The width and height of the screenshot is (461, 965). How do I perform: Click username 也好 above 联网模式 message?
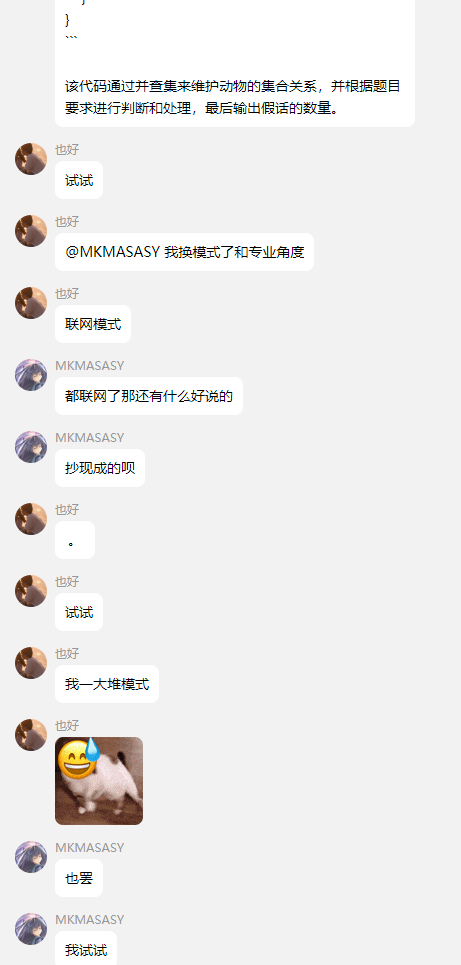[67, 294]
